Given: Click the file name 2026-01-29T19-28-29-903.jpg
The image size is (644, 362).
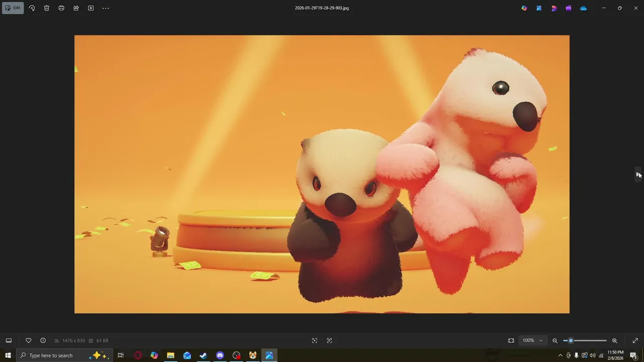Looking at the screenshot, I should [x=322, y=8].
